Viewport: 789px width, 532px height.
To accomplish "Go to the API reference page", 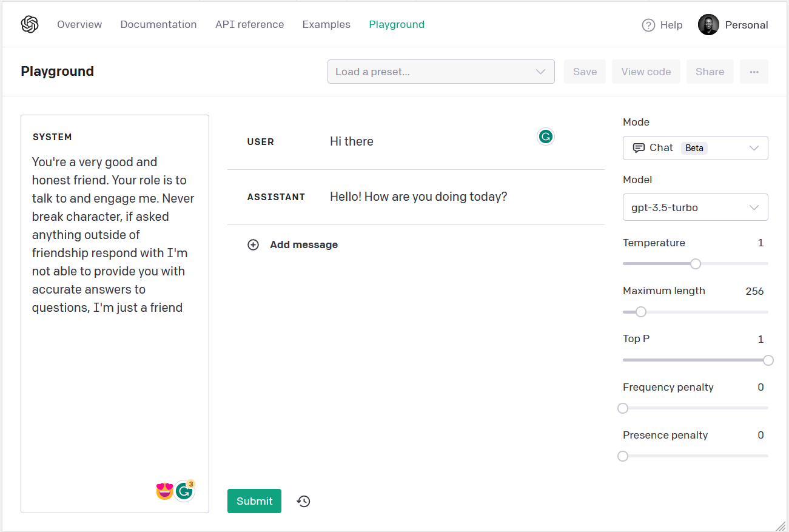I will tap(249, 24).
